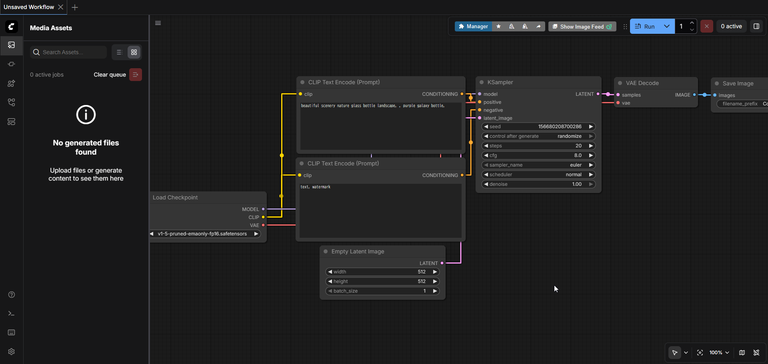Collapse the KSampler node via title dot
The height and width of the screenshot is (364, 768).
point(481,83)
